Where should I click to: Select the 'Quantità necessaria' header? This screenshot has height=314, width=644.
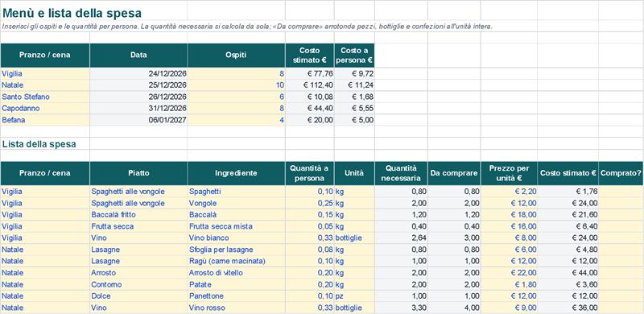pos(401,173)
